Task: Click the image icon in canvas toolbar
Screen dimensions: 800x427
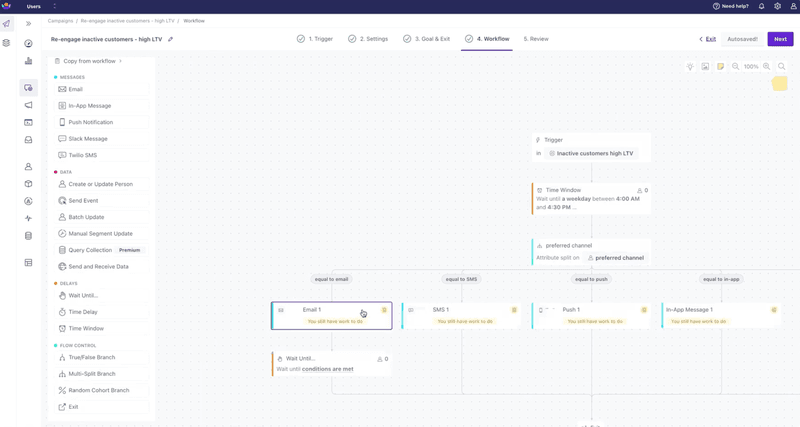Action: (705, 67)
